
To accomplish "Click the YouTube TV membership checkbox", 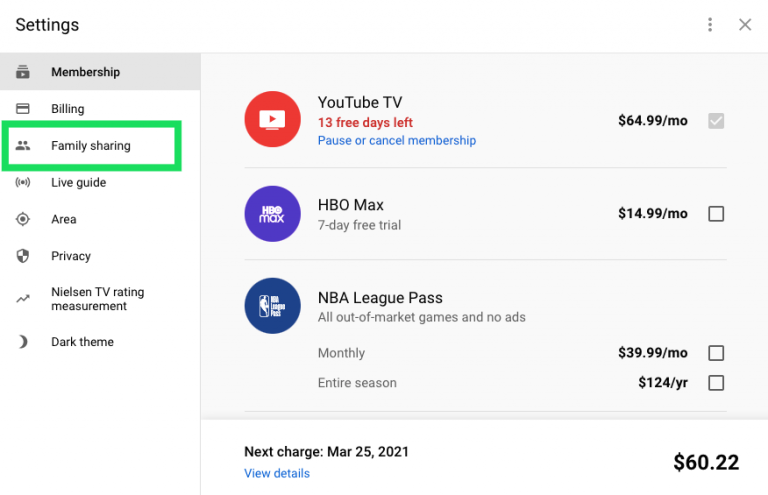I will [716, 120].
